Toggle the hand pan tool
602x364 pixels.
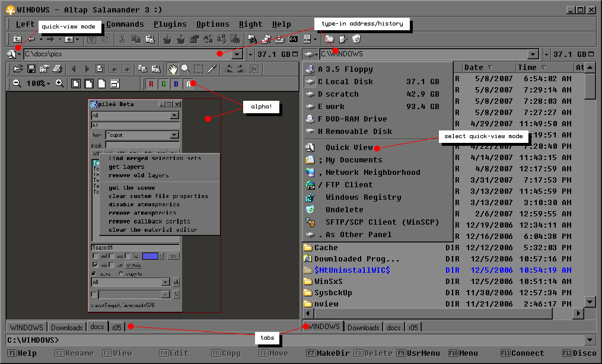[173, 69]
